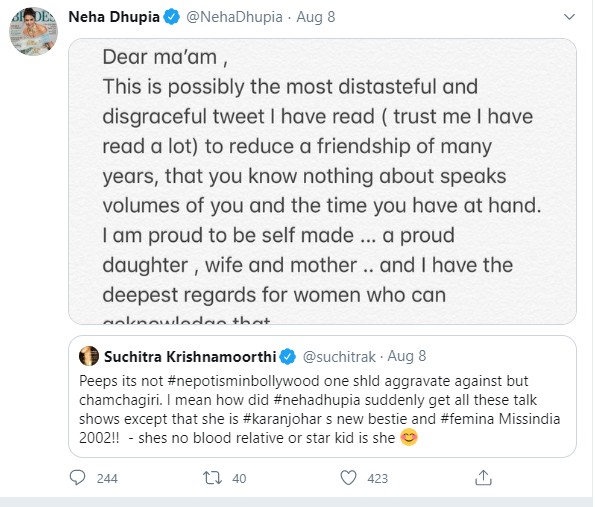The height and width of the screenshot is (507, 595).
Task: Click the 244 replies count
Action: click(107, 479)
